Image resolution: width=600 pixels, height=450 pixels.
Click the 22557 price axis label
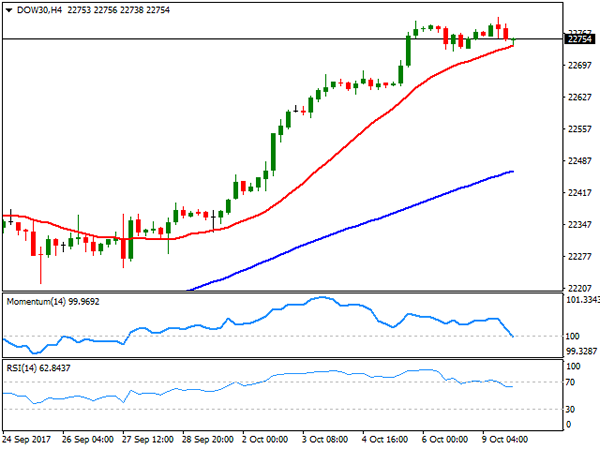pos(580,129)
